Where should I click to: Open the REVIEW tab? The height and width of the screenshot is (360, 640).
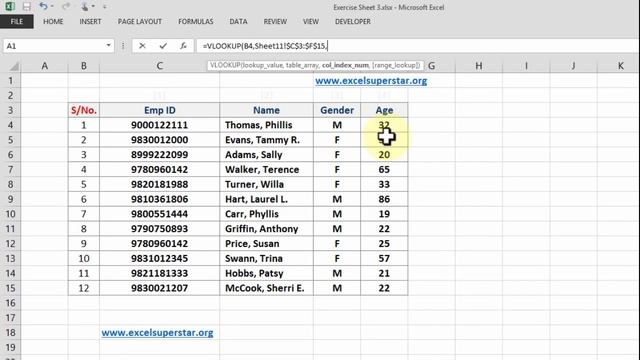pos(275,22)
